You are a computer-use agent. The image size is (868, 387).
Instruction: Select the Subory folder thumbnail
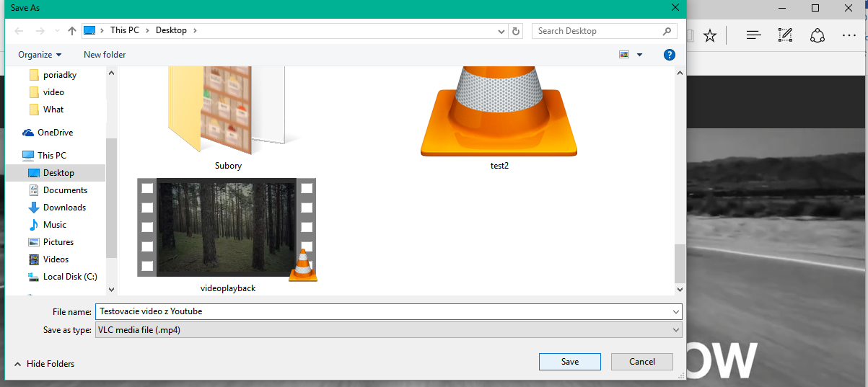[228, 112]
